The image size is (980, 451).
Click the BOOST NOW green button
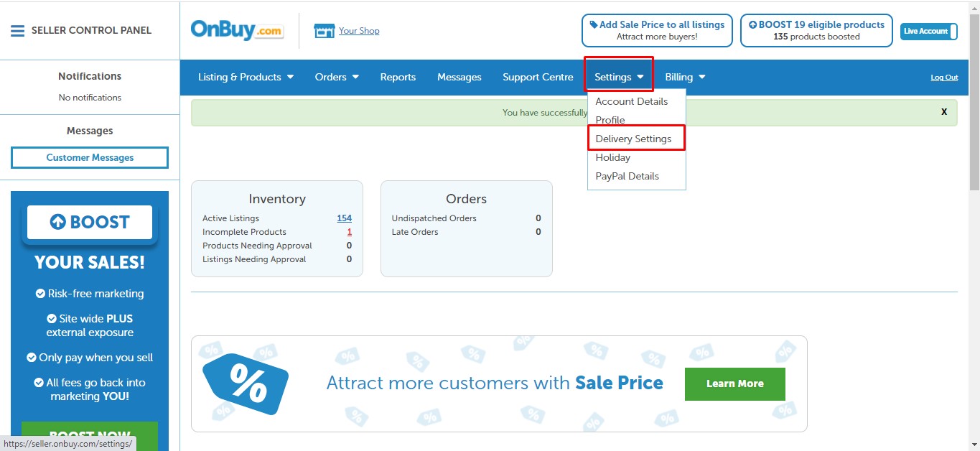(90, 436)
